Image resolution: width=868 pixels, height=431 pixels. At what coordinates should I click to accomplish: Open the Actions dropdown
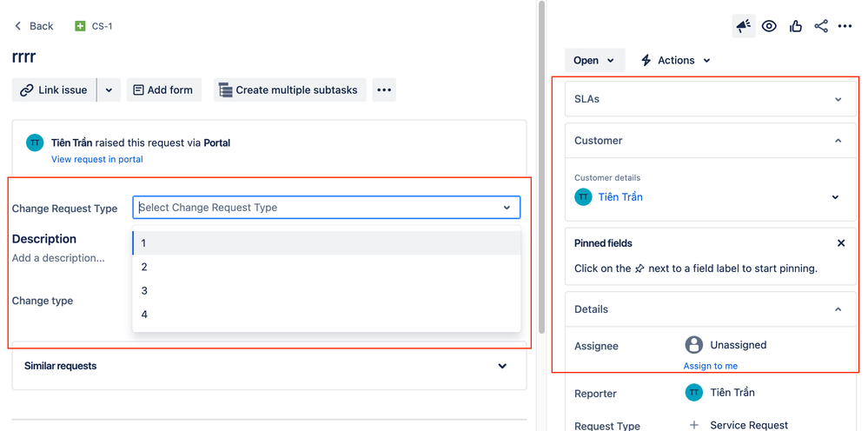point(675,60)
